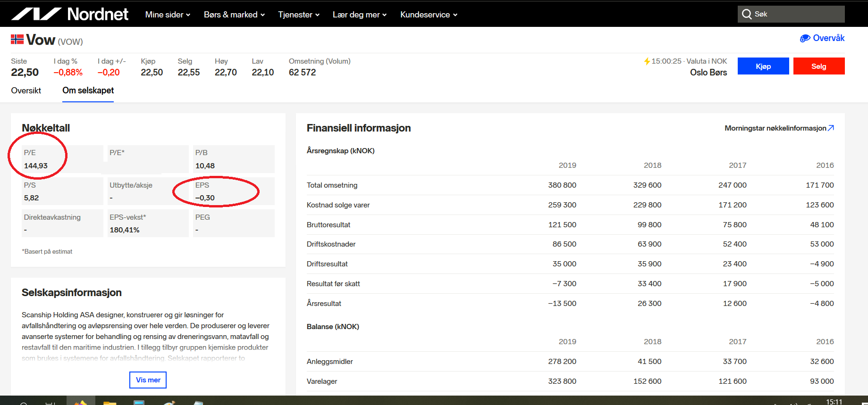Click the lightning bolt realtime icon
The height and width of the screenshot is (405, 868).
pyautogui.click(x=647, y=61)
